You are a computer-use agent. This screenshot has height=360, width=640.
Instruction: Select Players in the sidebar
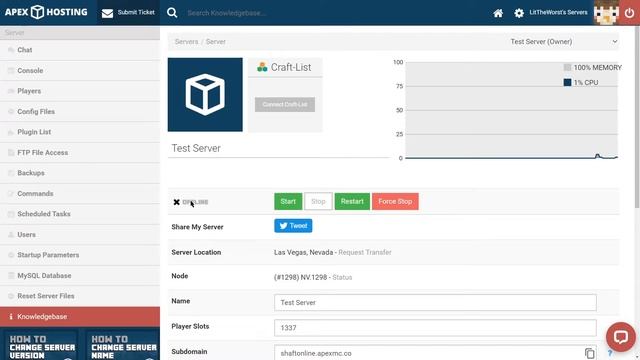80,91
